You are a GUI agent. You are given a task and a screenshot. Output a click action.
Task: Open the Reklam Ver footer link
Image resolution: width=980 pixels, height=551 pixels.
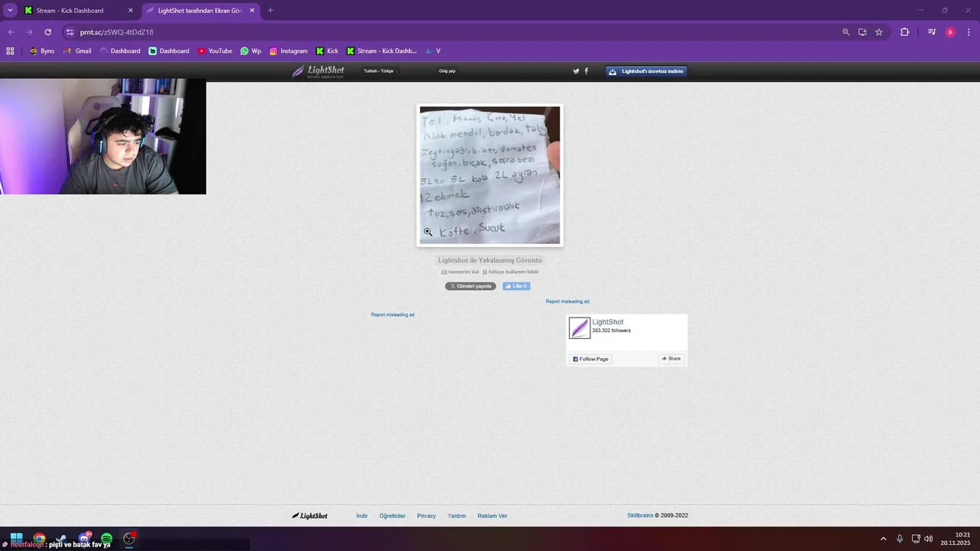(492, 516)
